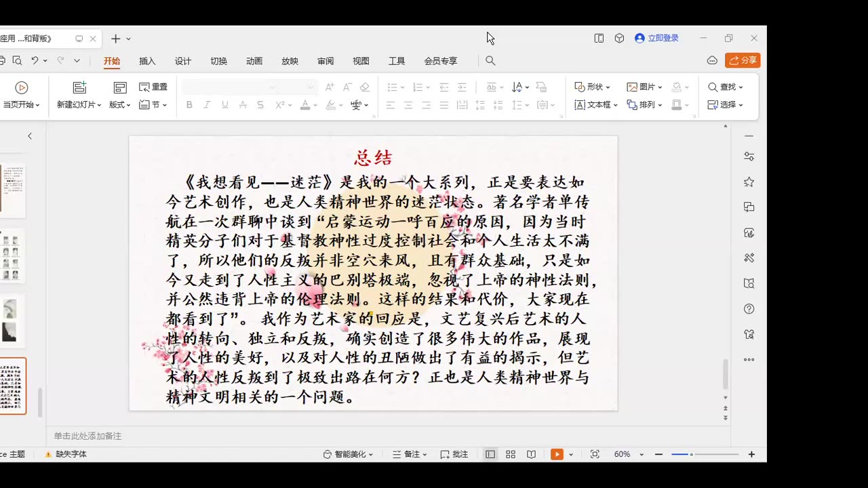
Task: Toggle text shadow S button
Action: click(260, 105)
